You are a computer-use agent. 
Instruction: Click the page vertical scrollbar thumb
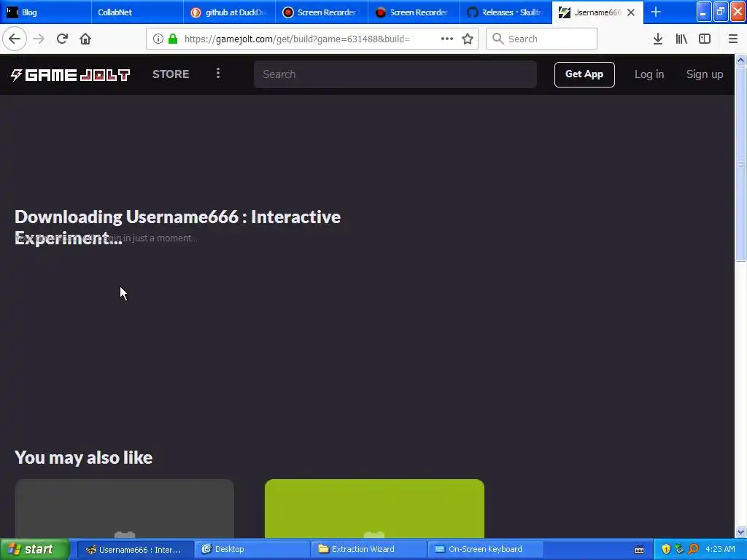tap(741, 163)
